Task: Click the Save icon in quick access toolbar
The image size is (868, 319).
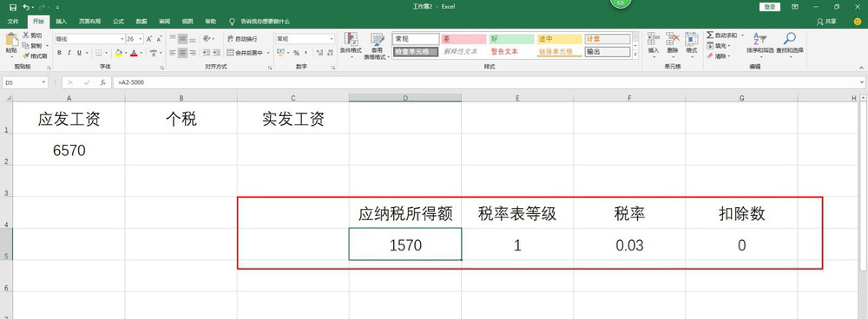Action: click(x=13, y=7)
